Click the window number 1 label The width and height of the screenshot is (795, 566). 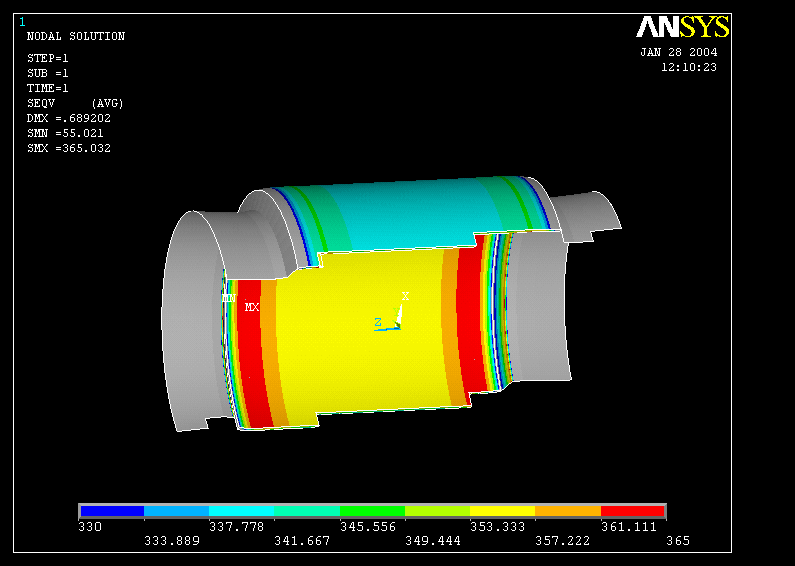tap(22, 22)
